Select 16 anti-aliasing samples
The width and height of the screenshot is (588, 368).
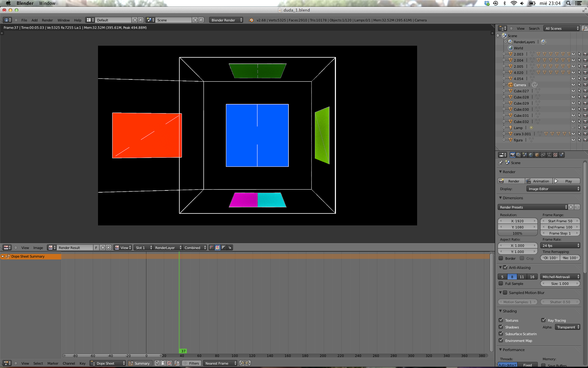pyautogui.click(x=532, y=277)
